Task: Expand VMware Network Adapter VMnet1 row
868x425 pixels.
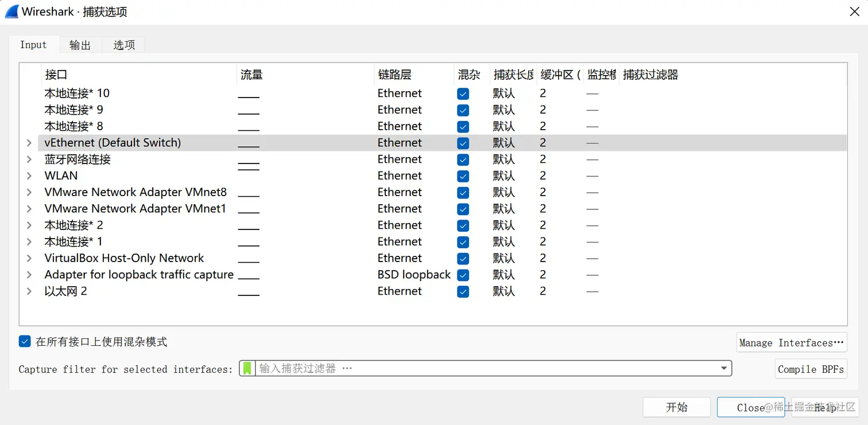Action: pos(29,209)
